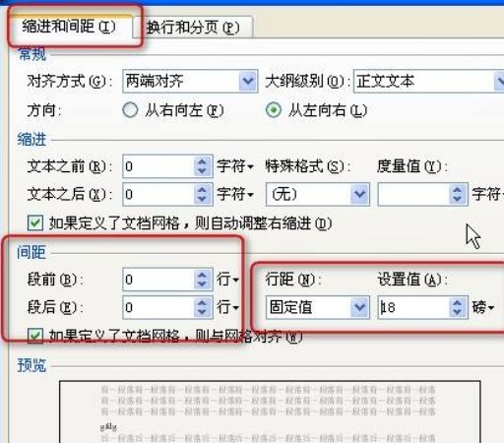Select 从右向左 direction radio button
This screenshot has width=504, height=443.
pos(130,110)
